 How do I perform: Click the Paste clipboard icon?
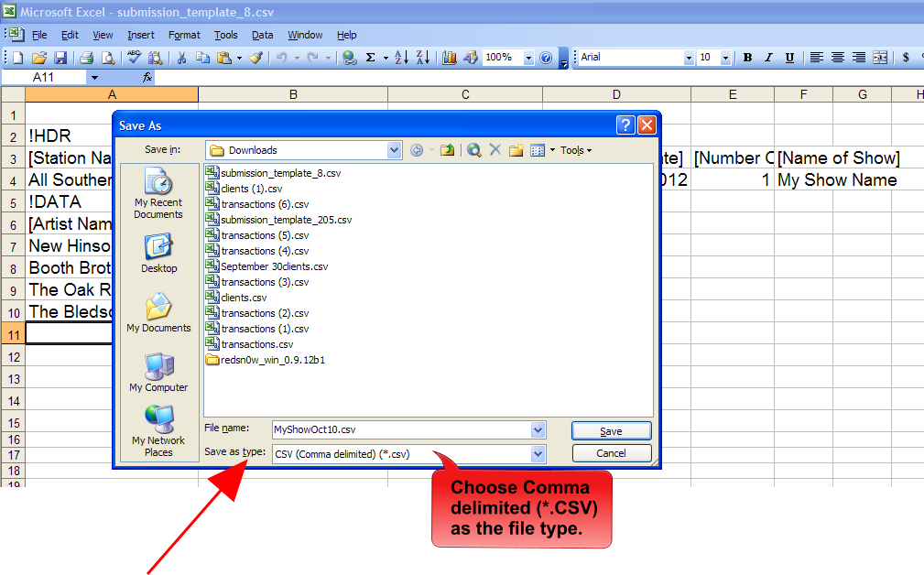point(224,58)
